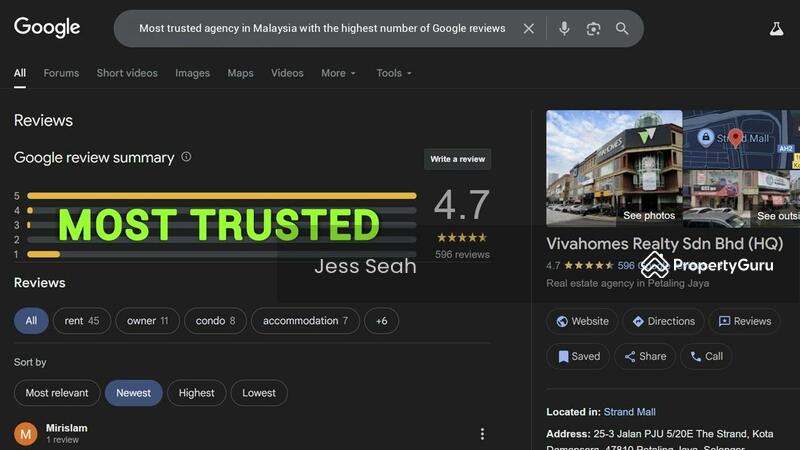Select the Newest sort option
Viewport: 800px width, 450px height.
point(133,393)
